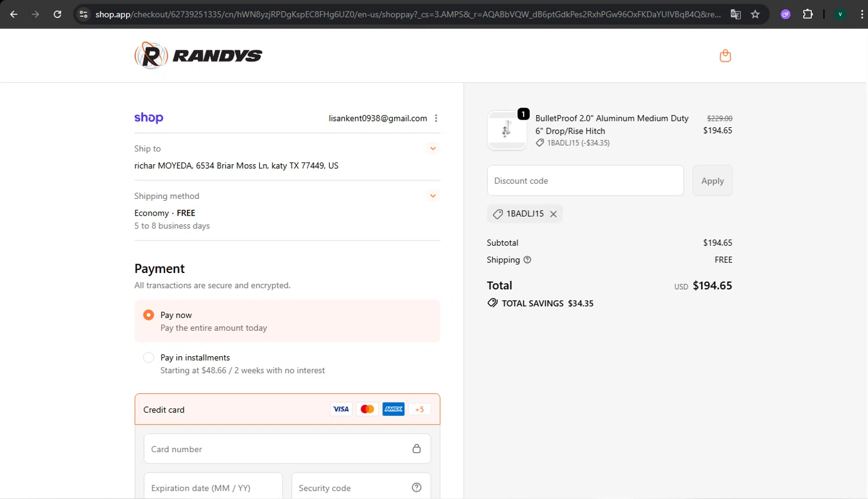Open the Extensions puzzle icon
Viewport: 868px width, 499px height.
pos(808,14)
